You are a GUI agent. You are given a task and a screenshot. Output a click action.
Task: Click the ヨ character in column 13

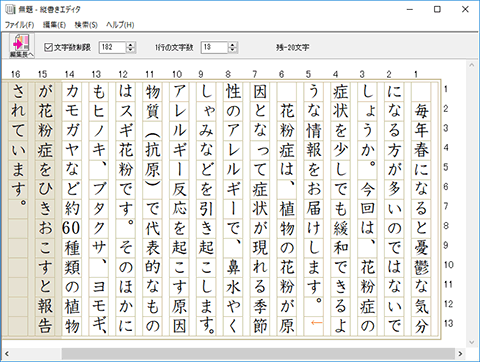[99, 287]
